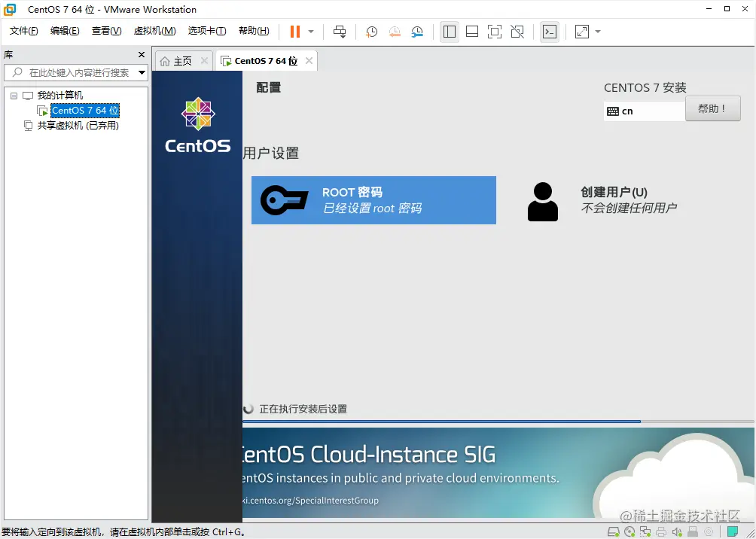Close the 主页 tab
This screenshot has height=539, width=756.
pyautogui.click(x=204, y=61)
